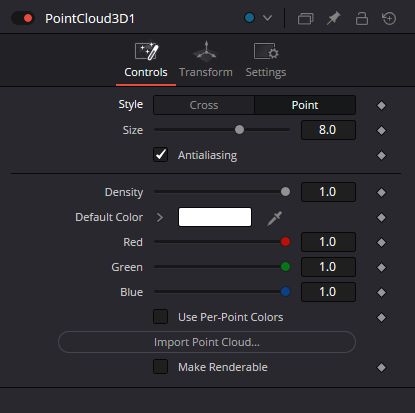Select the Point style option
The width and height of the screenshot is (415, 413).
305,105
